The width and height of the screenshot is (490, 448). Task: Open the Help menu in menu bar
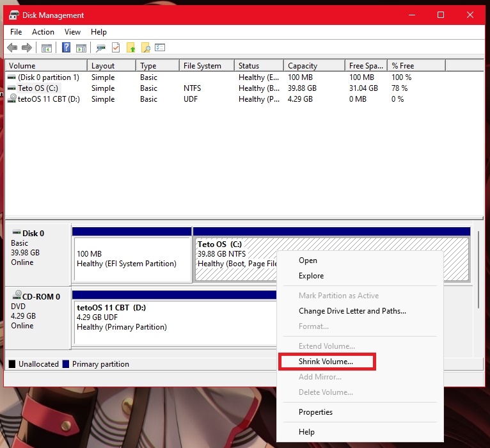coord(99,32)
